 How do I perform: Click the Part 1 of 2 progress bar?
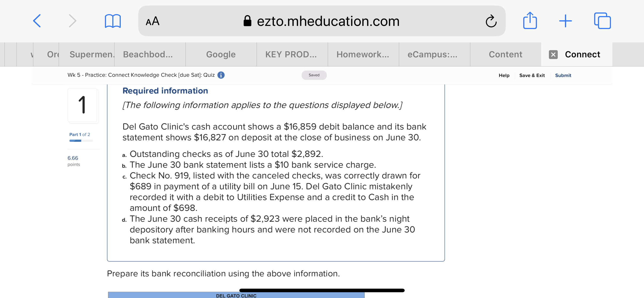pos(81,141)
